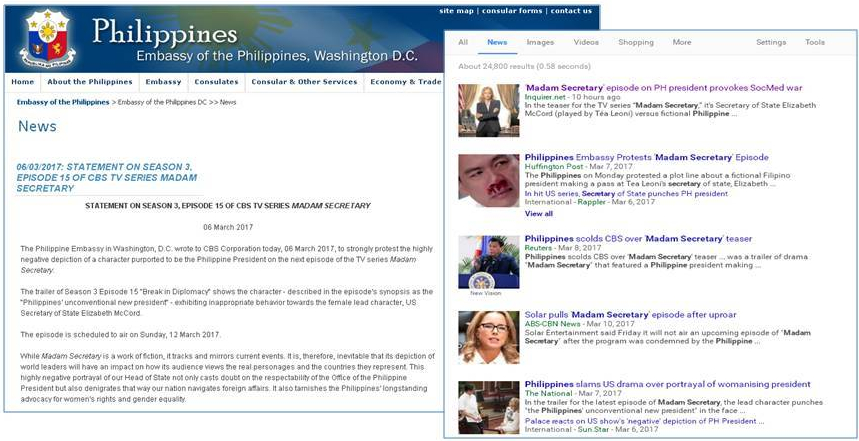Open the Settings dropdown in search bar
The image size is (859, 441).
pos(770,42)
